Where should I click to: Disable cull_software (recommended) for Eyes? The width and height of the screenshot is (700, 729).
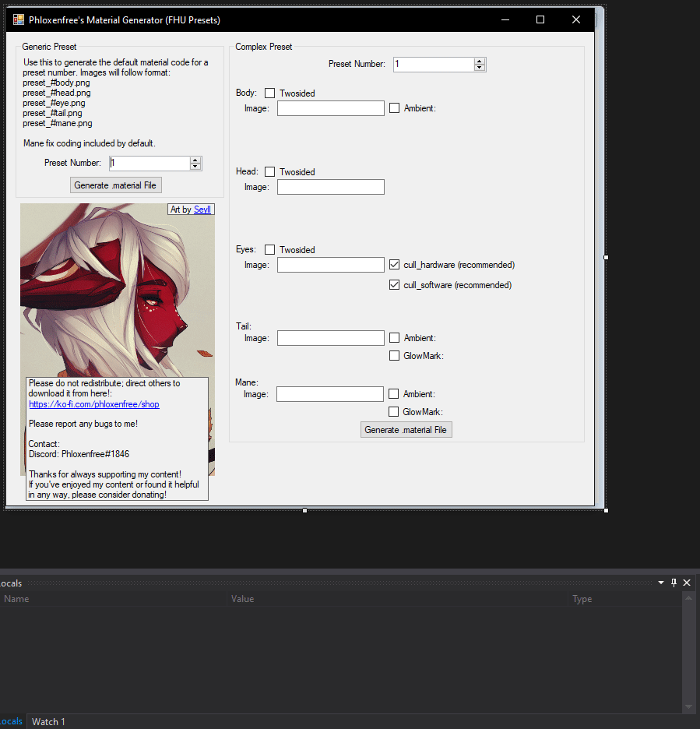(x=394, y=284)
